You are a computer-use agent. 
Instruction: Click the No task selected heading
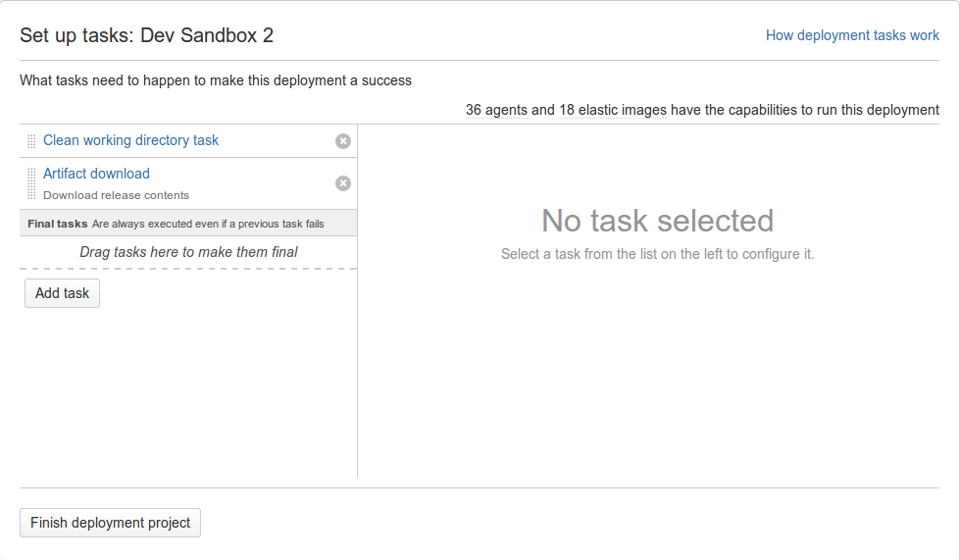(658, 221)
